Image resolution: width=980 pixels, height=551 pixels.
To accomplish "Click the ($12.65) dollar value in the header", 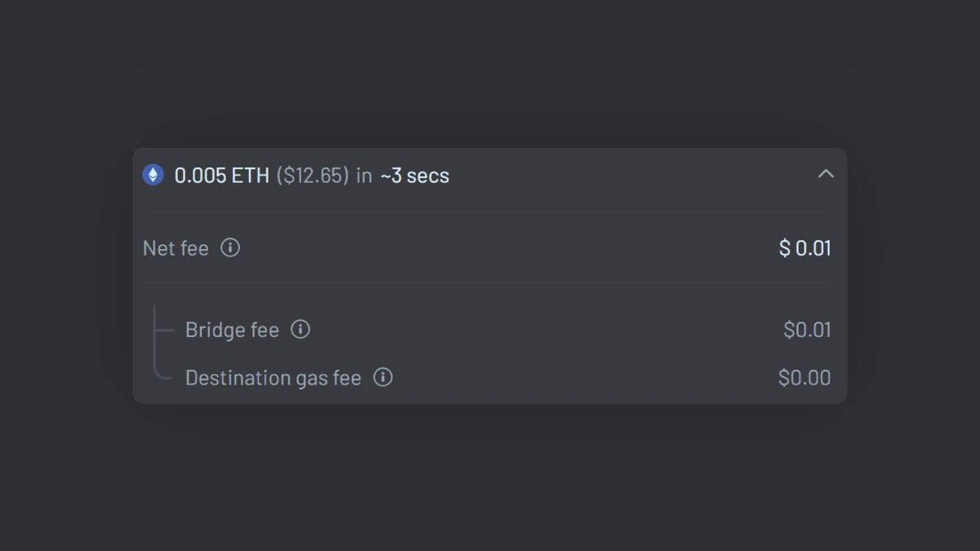I will click(x=313, y=175).
